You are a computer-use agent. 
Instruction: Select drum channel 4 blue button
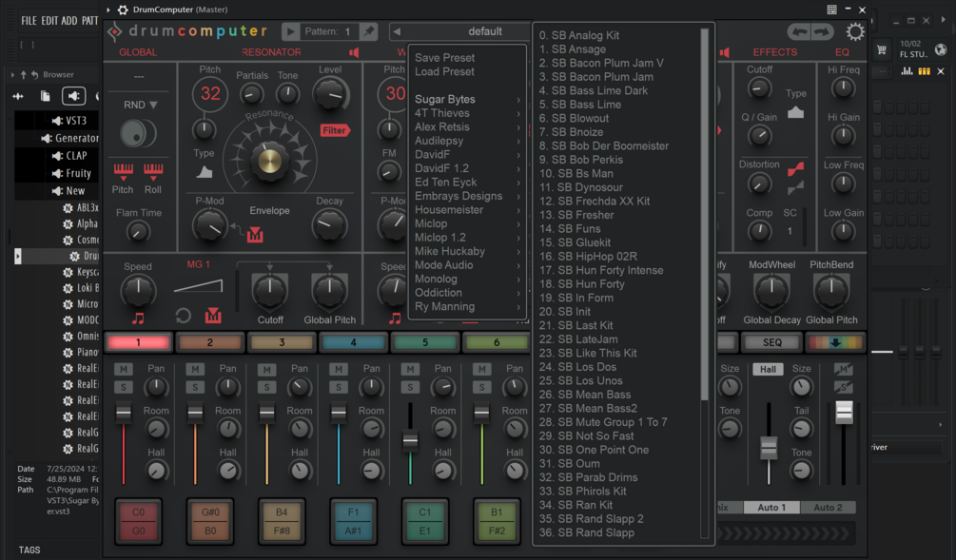coord(353,342)
